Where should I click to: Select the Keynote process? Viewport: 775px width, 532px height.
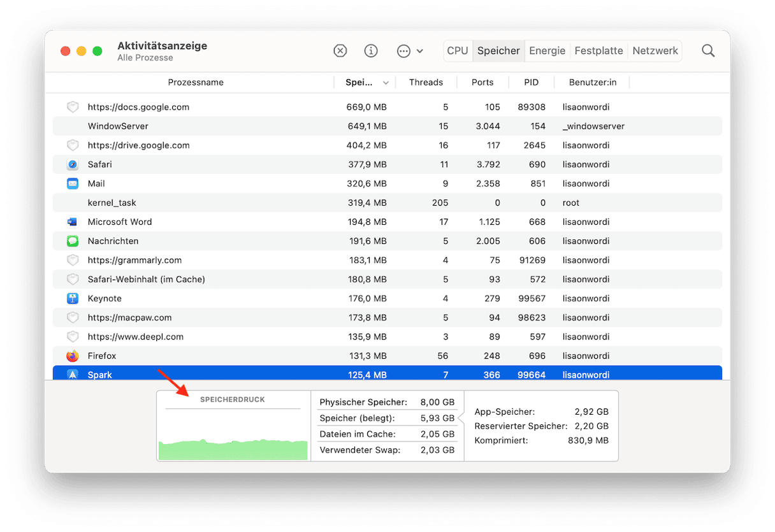(105, 298)
